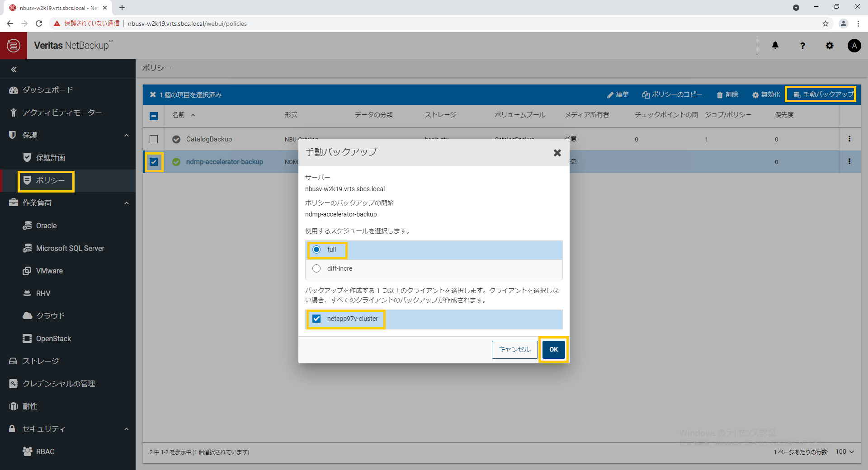Image resolution: width=868 pixels, height=470 pixels.
Task: Click ポリシーのコピー in the toolbar
Action: [x=672, y=94]
